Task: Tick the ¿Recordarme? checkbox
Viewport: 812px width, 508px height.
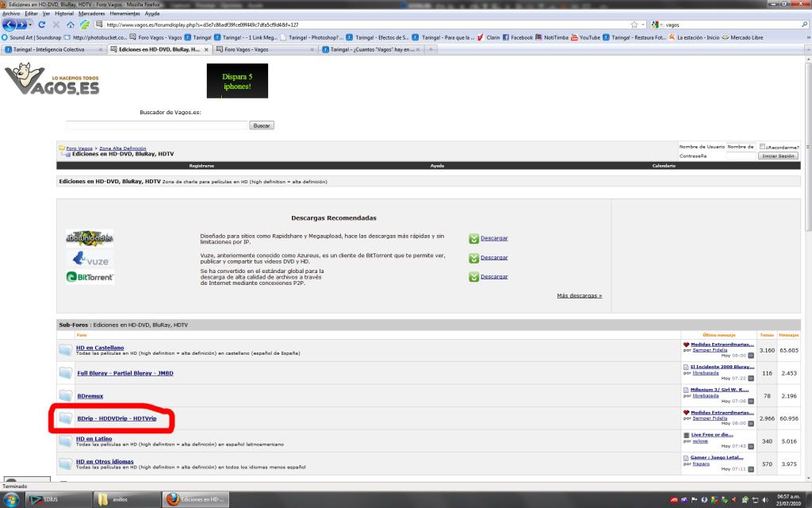Action: pos(762,147)
